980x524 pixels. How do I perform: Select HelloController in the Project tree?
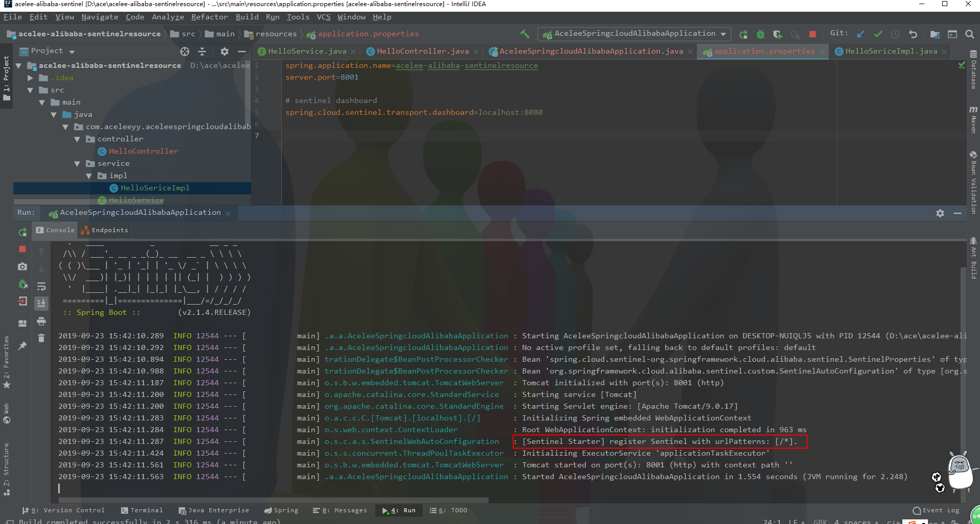coord(143,151)
